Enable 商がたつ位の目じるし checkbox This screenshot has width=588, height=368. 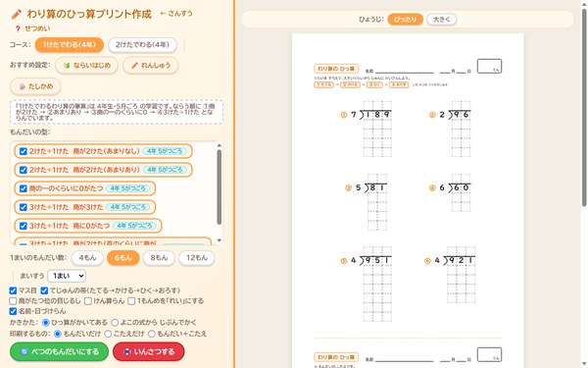13,301
